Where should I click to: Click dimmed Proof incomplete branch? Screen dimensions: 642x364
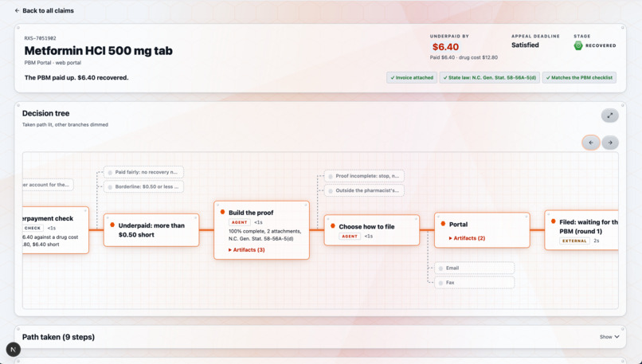coord(364,176)
